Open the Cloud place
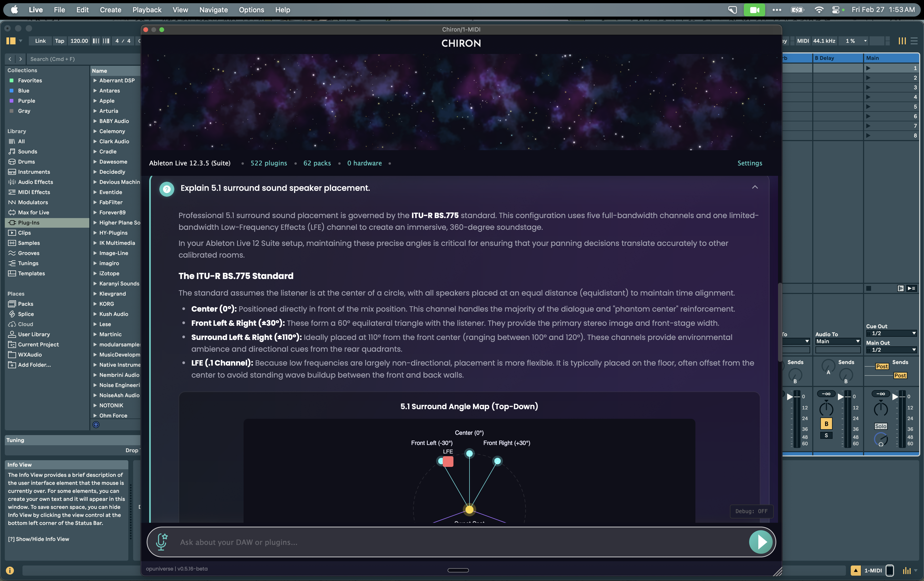The height and width of the screenshot is (581, 924). pos(25,324)
